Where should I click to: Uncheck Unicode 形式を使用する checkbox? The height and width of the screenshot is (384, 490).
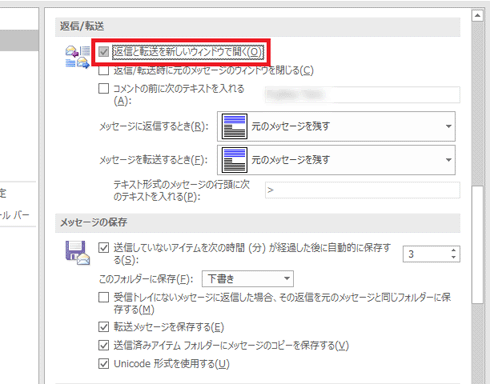pos(104,363)
